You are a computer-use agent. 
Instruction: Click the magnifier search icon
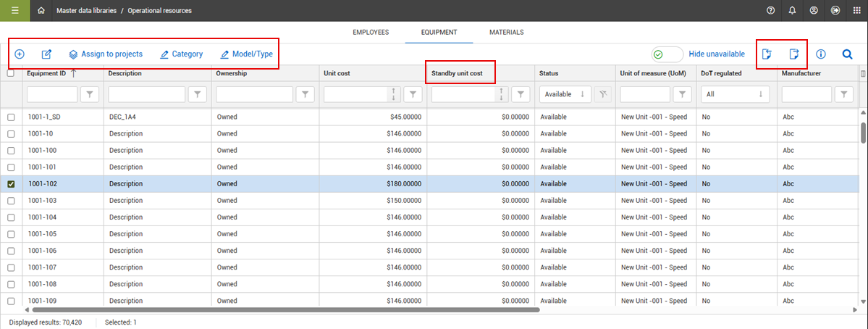pos(847,54)
